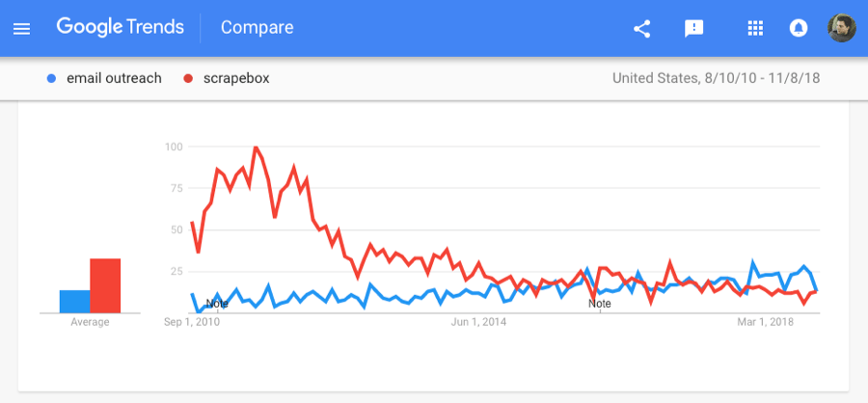Open the Google apps grid
This screenshot has height=403, width=868.
[x=755, y=28]
